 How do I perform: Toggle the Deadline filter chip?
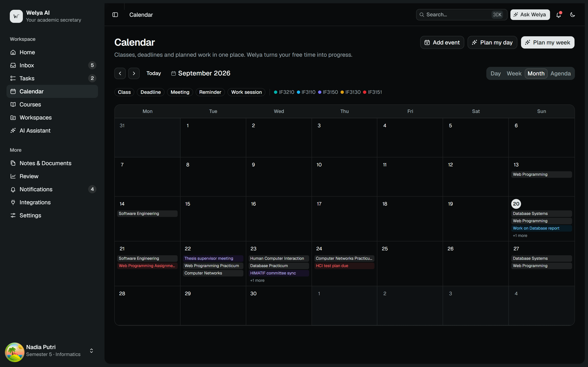point(150,92)
